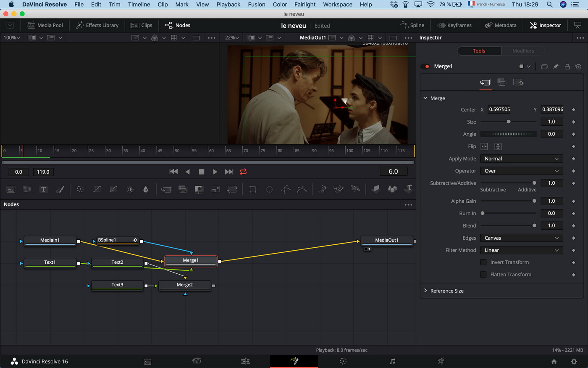Select the Paint brush tool in toolbar

click(x=60, y=189)
